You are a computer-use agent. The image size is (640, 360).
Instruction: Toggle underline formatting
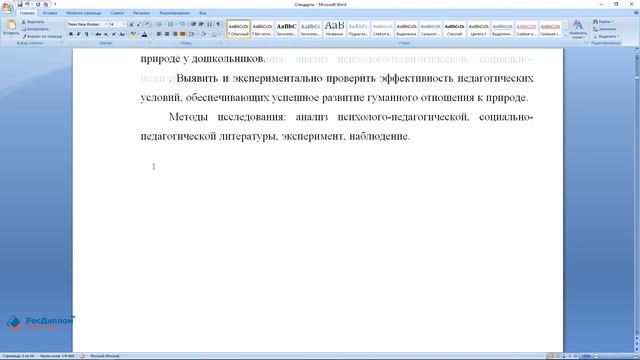click(87, 34)
